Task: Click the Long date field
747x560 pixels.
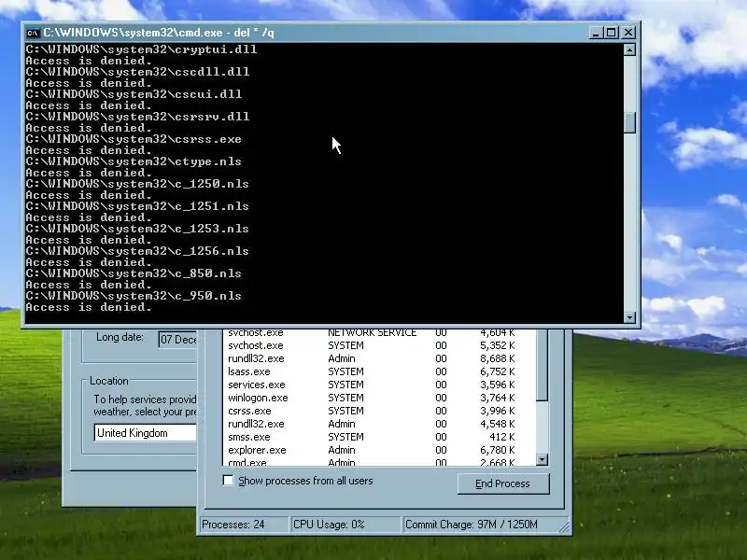Action: 177,339
